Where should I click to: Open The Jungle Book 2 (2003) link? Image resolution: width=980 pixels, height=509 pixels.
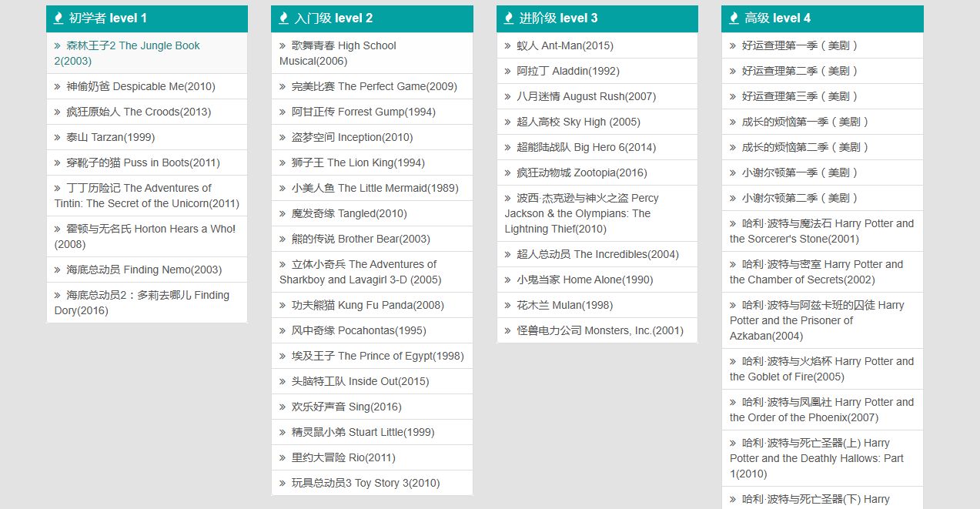pyautogui.click(x=127, y=53)
